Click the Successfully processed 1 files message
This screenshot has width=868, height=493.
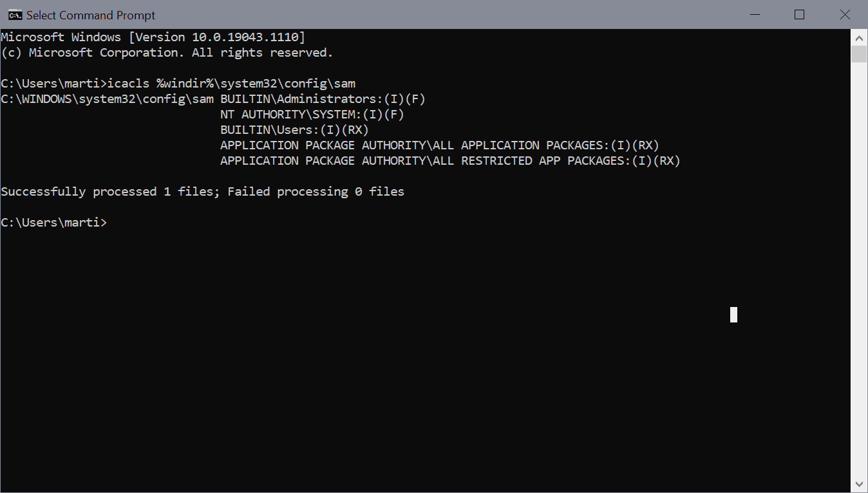[202, 191]
